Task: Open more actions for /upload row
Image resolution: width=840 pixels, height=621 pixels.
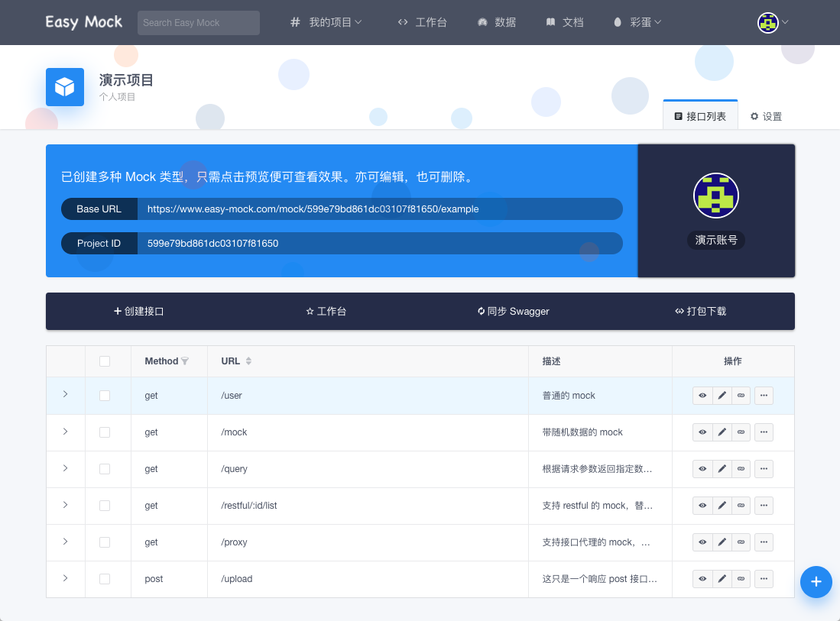Action: point(764,579)
